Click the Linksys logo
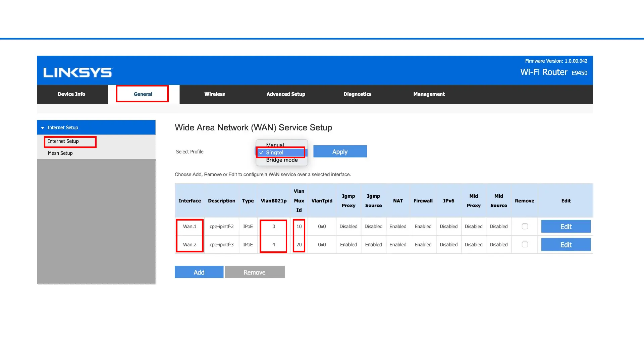Image resolution: width=644 pixels, height=362 pixels. click(x=78, y=72)
